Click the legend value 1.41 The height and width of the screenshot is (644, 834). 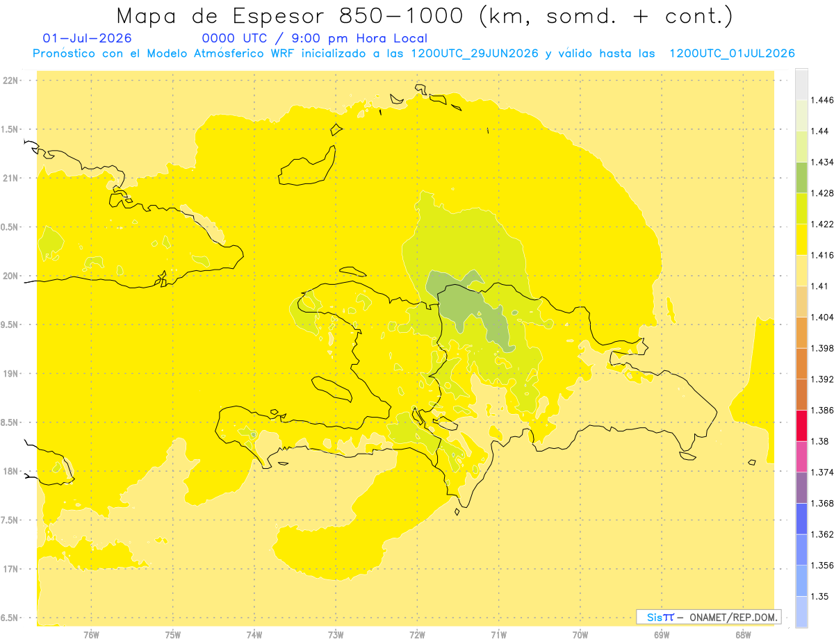click(819, 286)
